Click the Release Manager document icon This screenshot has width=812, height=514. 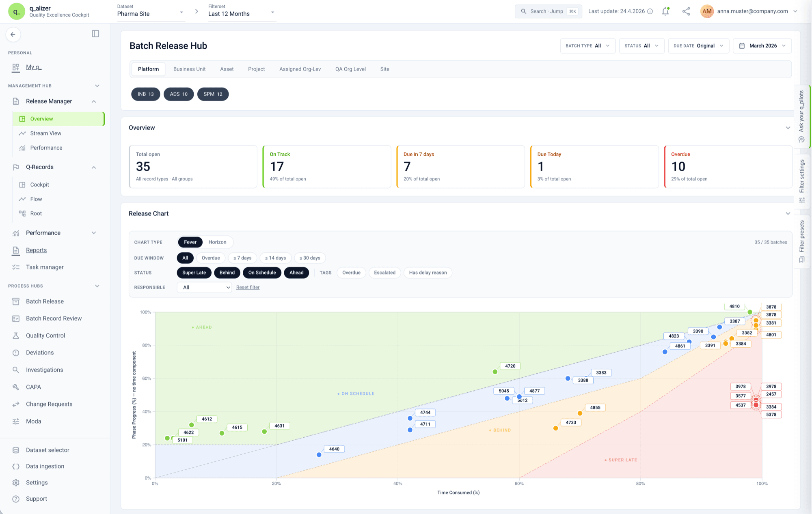coord(16,101)
